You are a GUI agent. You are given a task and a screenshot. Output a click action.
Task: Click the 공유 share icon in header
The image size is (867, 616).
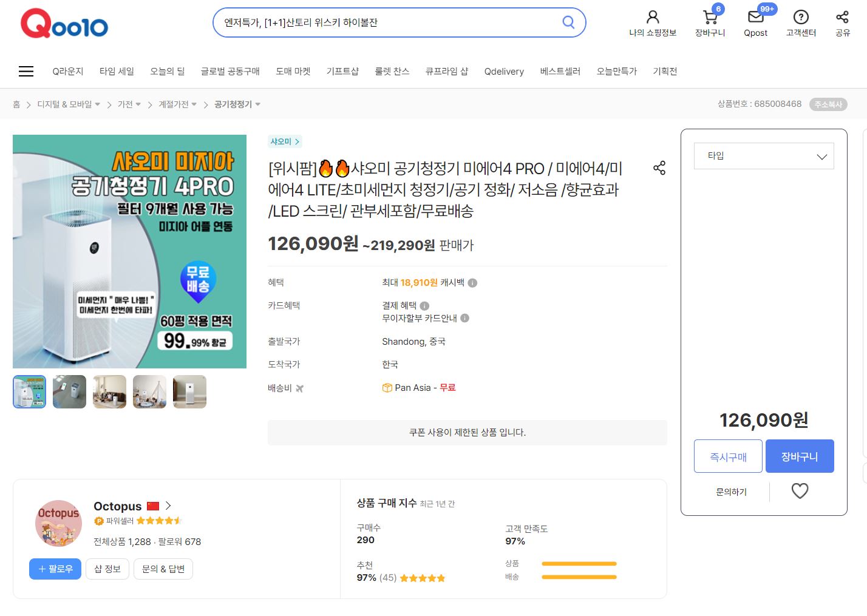coord(842,16)
